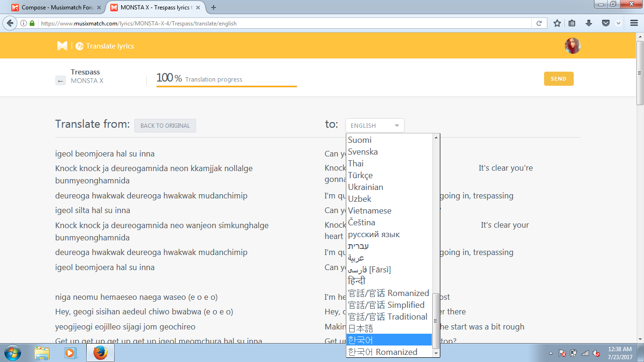The width and height of the screenshot is (644, 362).
Task: Open File Explorer from taskbar
Action: click(42, 353)
